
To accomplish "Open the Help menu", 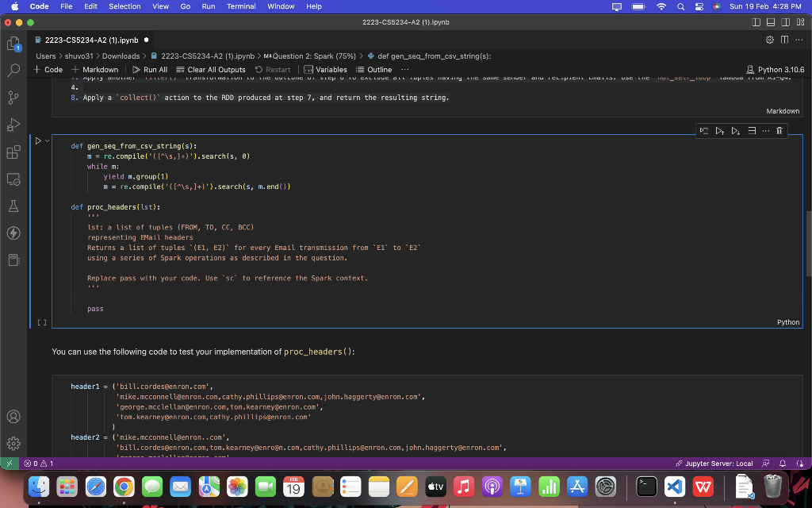I will pos(314,6).
